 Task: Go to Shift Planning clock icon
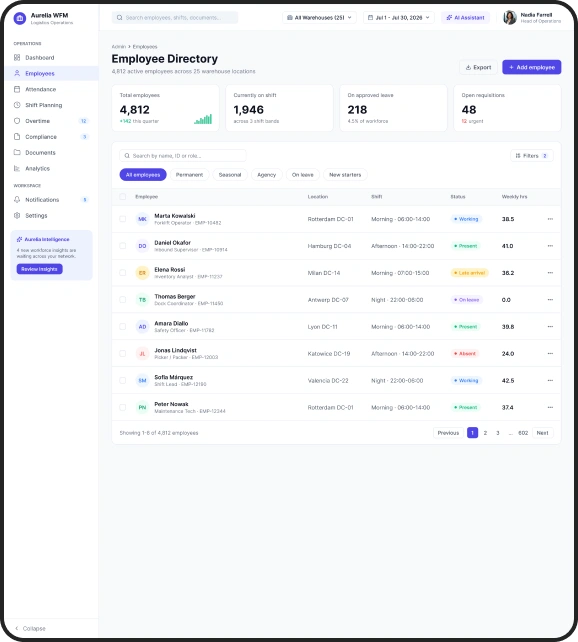17,105
